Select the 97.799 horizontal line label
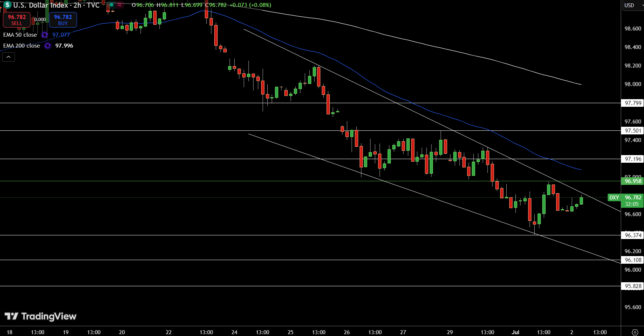The width and height of the screenshot is (644, 336). point(633,103)
